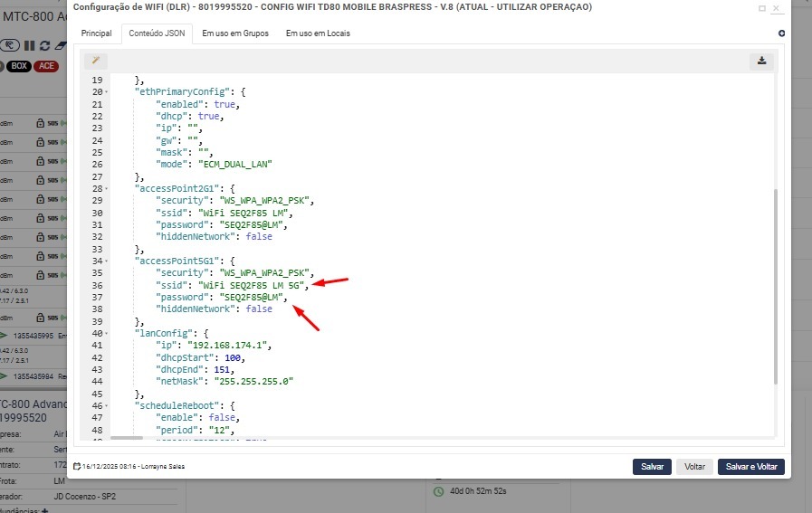The image size is (812, 513).
Task: Collapse the accessPoint2G1 block at line 28
Action: click(x=107, y=188)
